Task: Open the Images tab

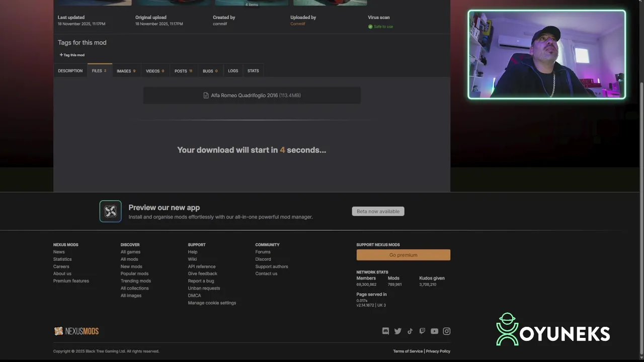Action: pyautogui.click(x=126, y=71)
